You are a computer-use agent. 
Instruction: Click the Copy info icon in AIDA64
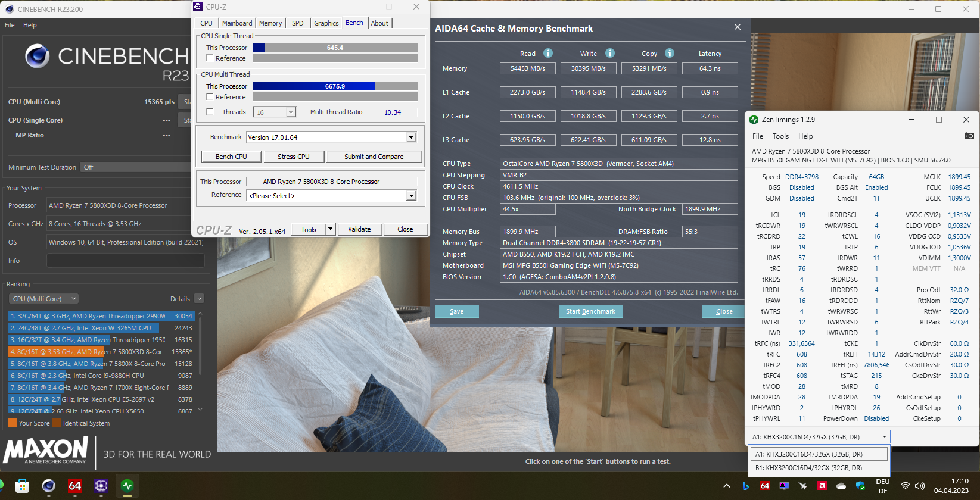coord(670,53)
